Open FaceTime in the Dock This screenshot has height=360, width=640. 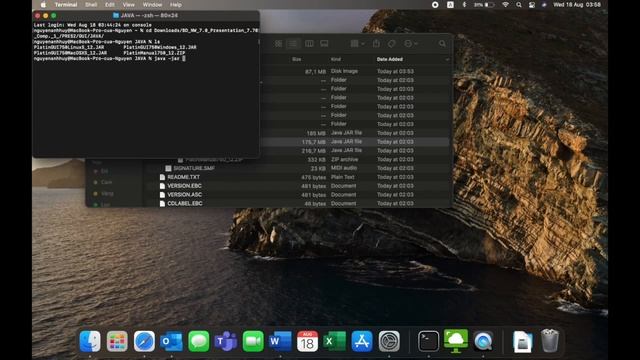tap(253, 341)
